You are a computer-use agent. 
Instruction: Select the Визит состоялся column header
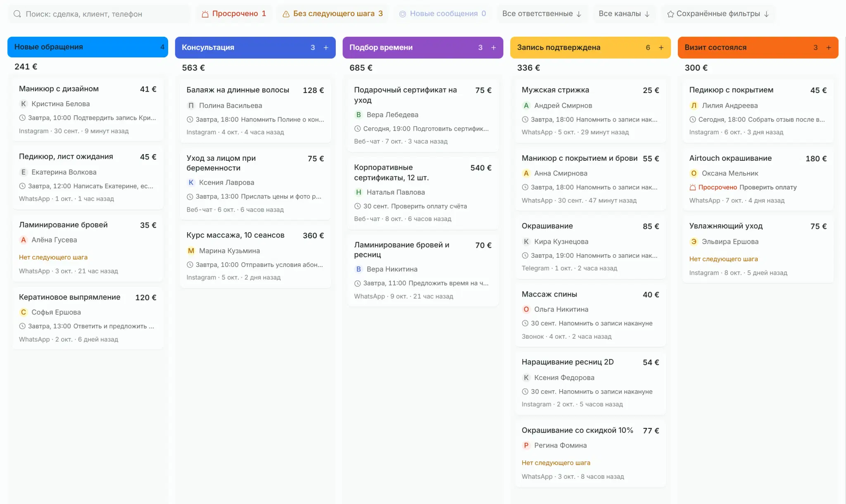tap(758, 48)
